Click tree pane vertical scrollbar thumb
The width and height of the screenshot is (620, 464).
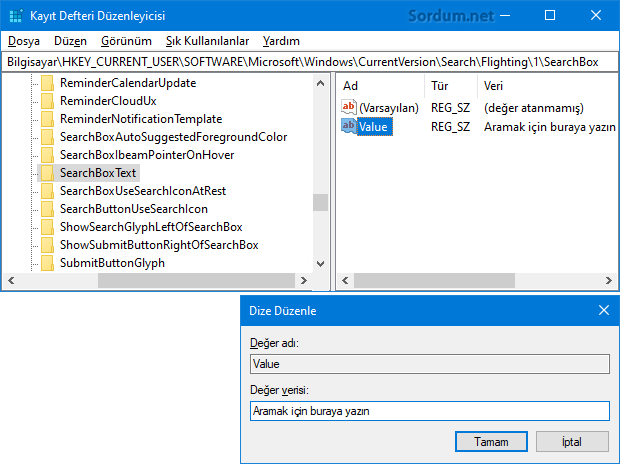point(321,203)
